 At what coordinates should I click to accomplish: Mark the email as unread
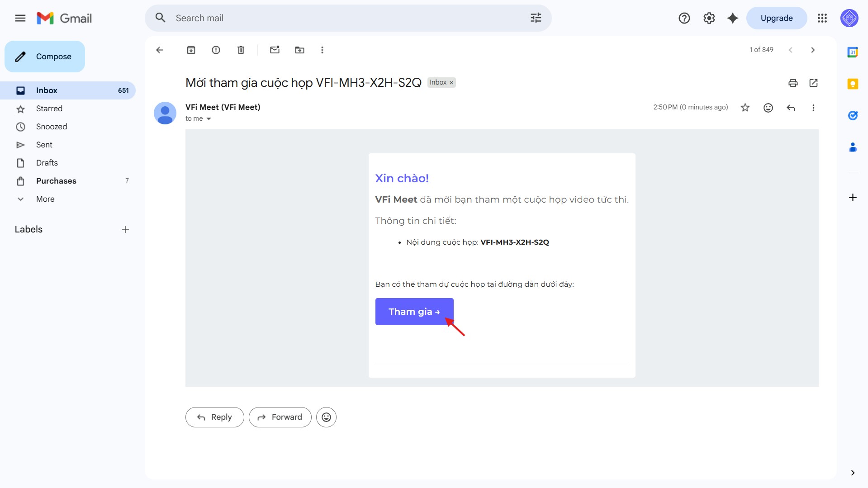(275, 50)
